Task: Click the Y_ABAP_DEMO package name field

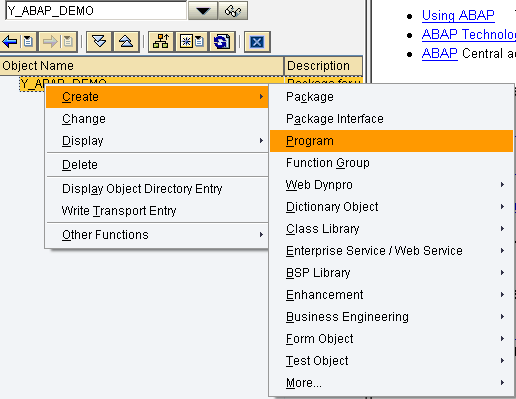Action: [96, 11]
